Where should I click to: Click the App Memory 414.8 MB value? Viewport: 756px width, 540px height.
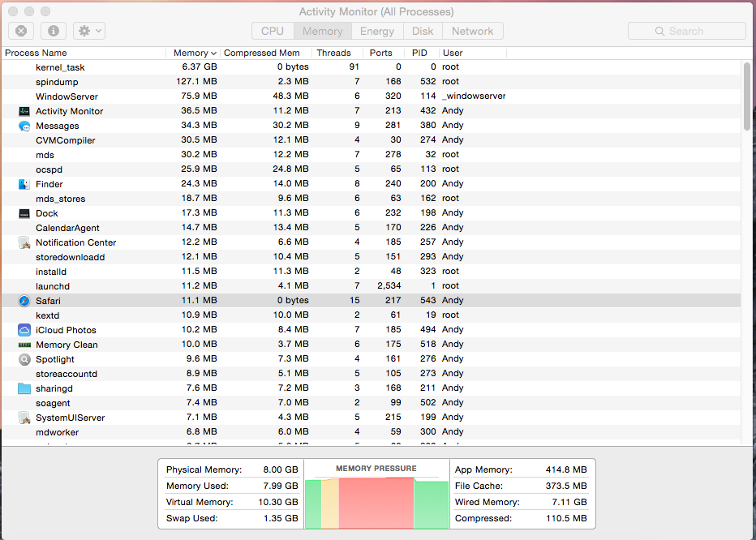click(566, 469)
